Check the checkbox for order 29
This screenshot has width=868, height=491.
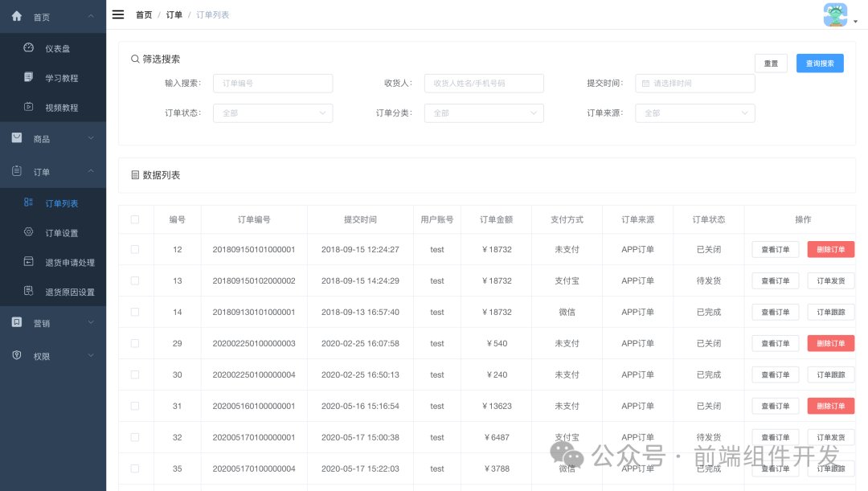(x=136, y=343)
